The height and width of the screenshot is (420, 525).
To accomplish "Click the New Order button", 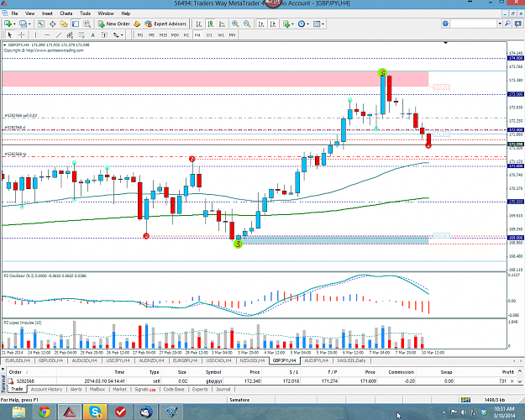I will pyautogui.click(x=113, y=24).
